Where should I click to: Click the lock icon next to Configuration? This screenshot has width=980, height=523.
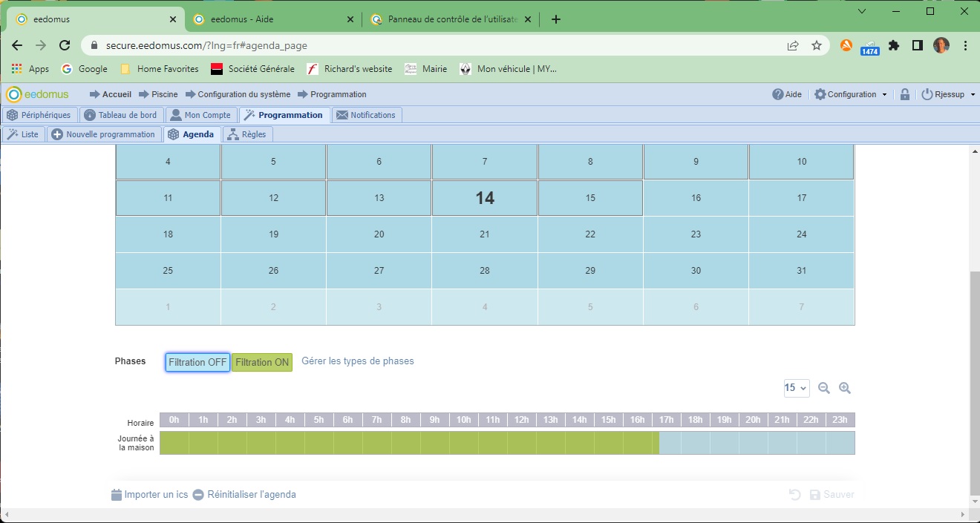[x=904, y=94]
